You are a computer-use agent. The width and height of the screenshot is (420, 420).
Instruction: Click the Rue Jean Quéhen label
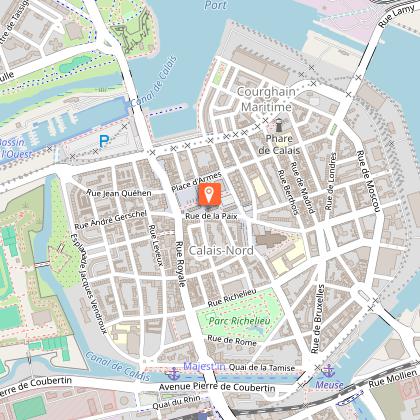tap(119, 193)
